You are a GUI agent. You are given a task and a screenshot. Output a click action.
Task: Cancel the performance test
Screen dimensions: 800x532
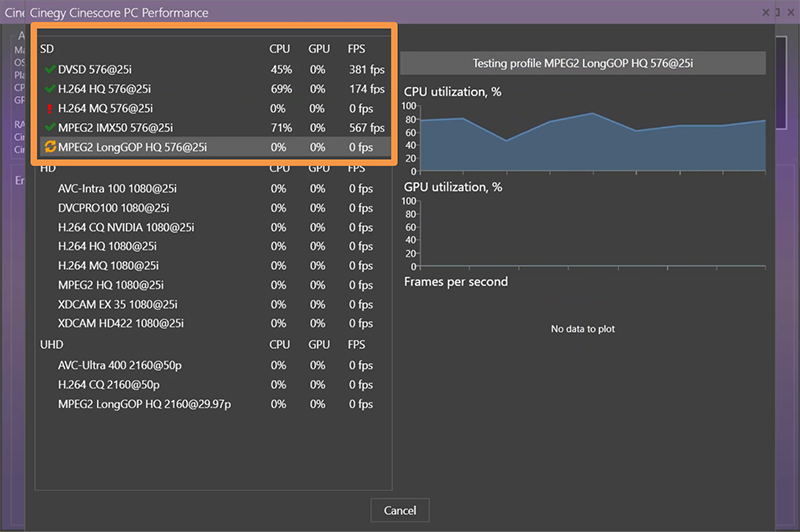coord(400,510)
